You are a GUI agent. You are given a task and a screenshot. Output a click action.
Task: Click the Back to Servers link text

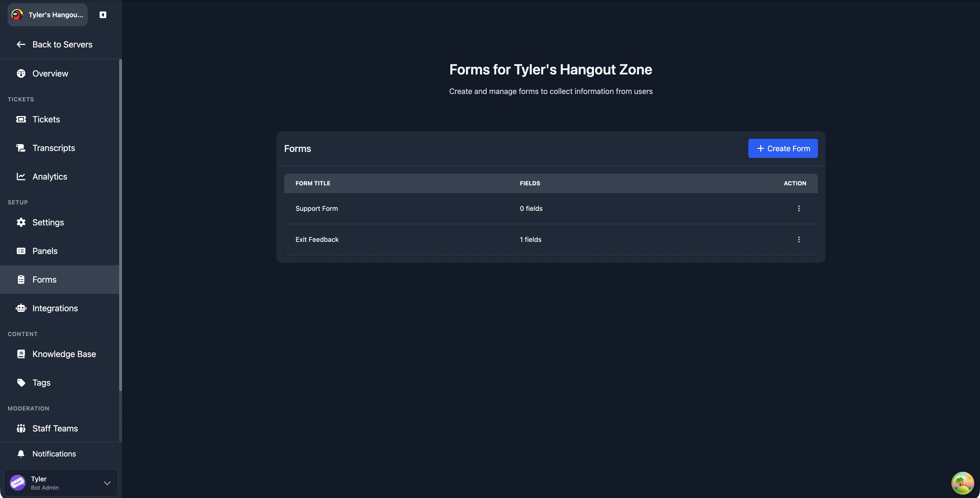click(x=62, y=45)
